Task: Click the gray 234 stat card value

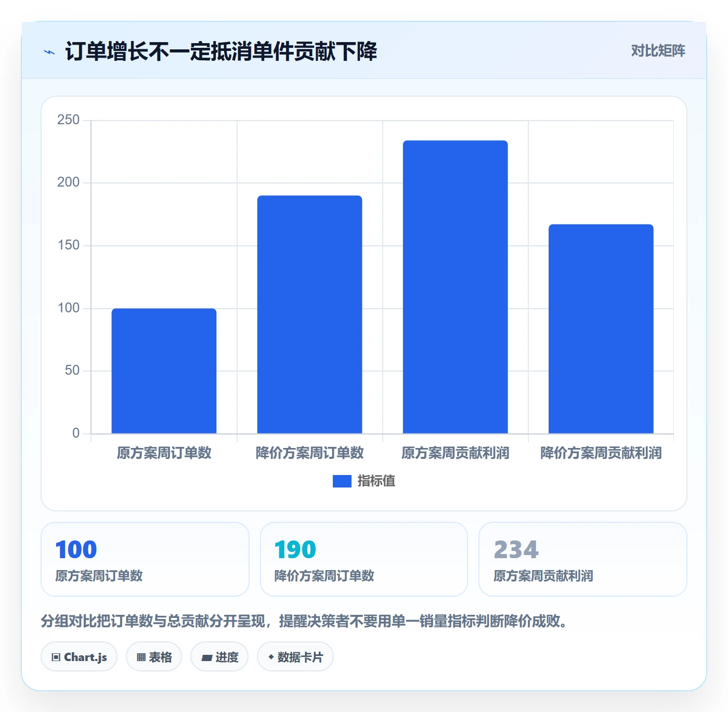Action: pos(516,550)
